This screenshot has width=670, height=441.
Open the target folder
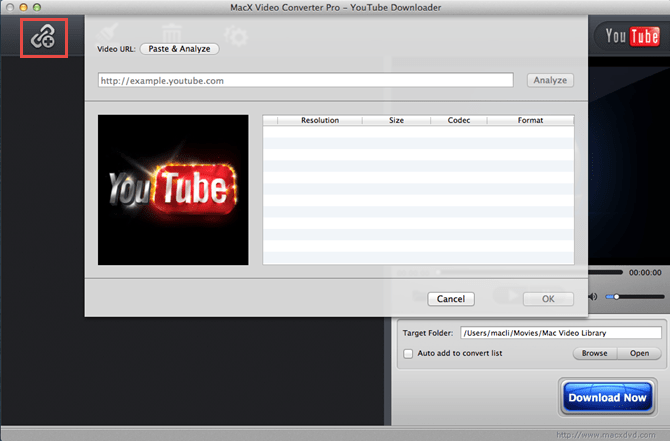click(x=639, y=353)
